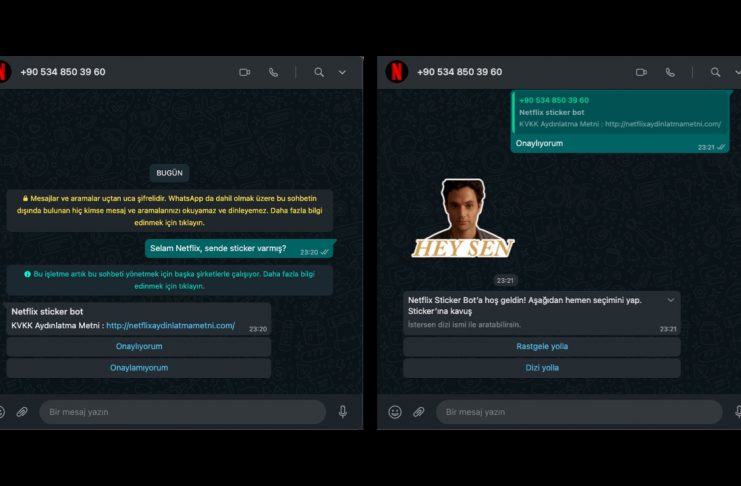Viewport: 741px width, 486px height.
Task: Open Netflix profile picture in right chat header
Action: [396, 71]
